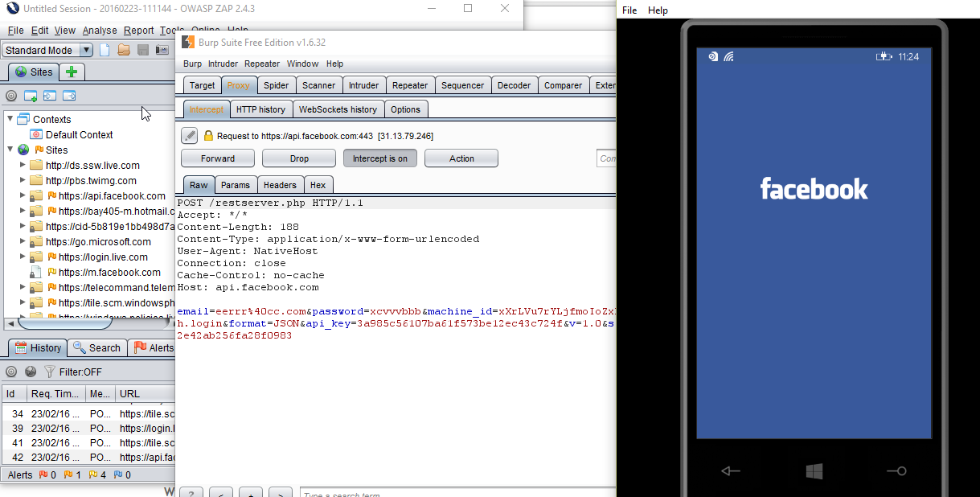The height and width of the screenshot is (497, 980).
Task: Select history row with Id 42
Action: click(x=88, y=458)
